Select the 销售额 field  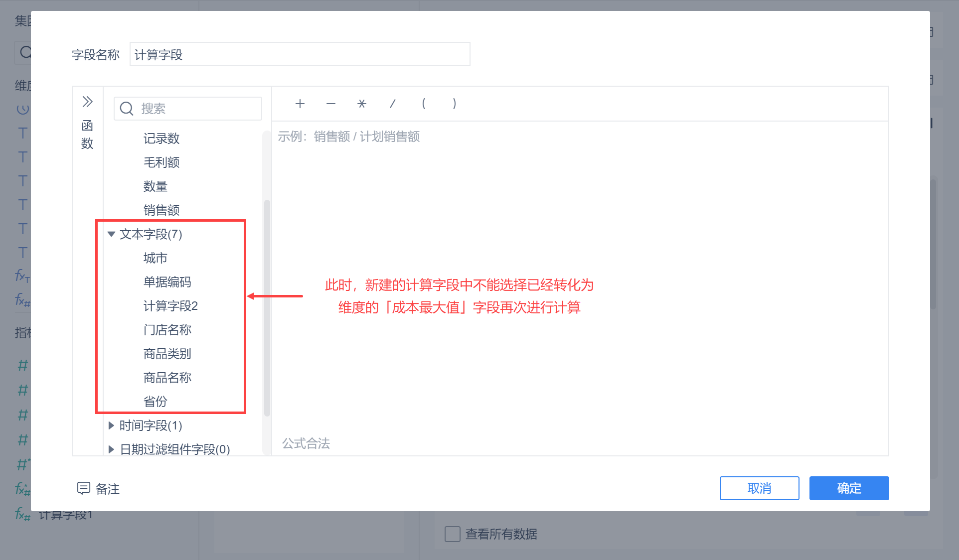click(161, 210)
